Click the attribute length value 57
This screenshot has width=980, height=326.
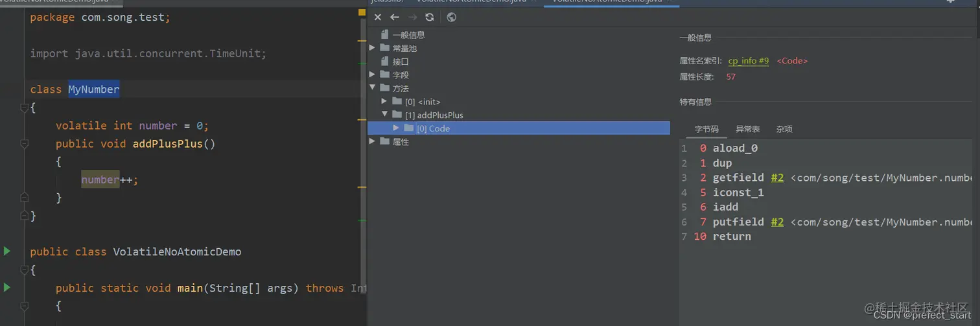[731, 76]
